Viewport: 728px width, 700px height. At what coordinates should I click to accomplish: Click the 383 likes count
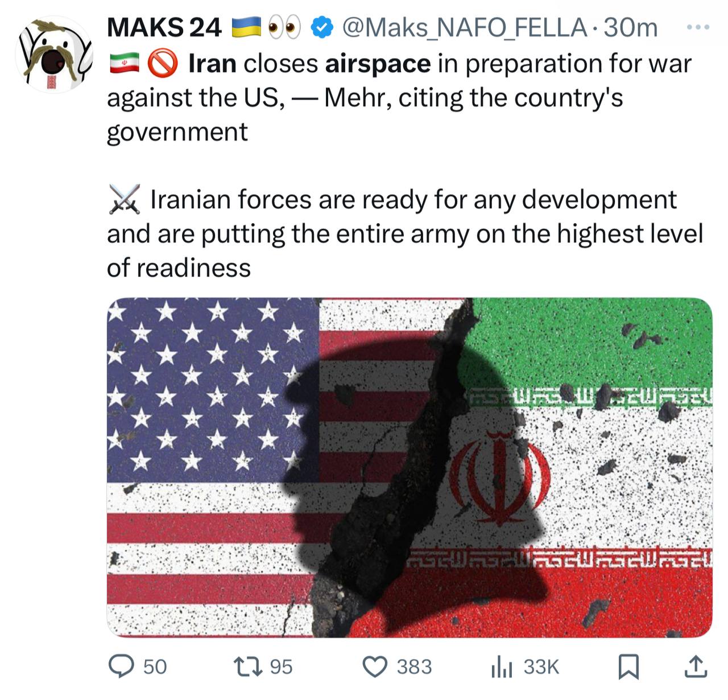(414, 666)
